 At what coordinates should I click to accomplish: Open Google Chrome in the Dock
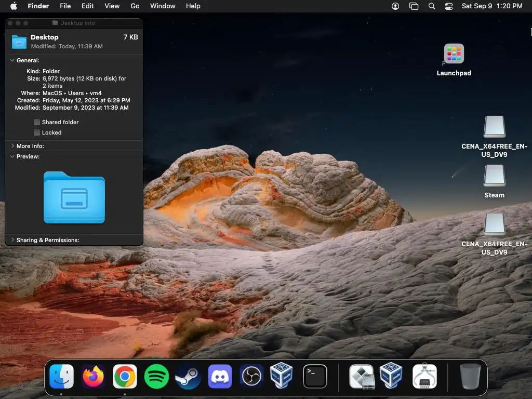[125, 376]
